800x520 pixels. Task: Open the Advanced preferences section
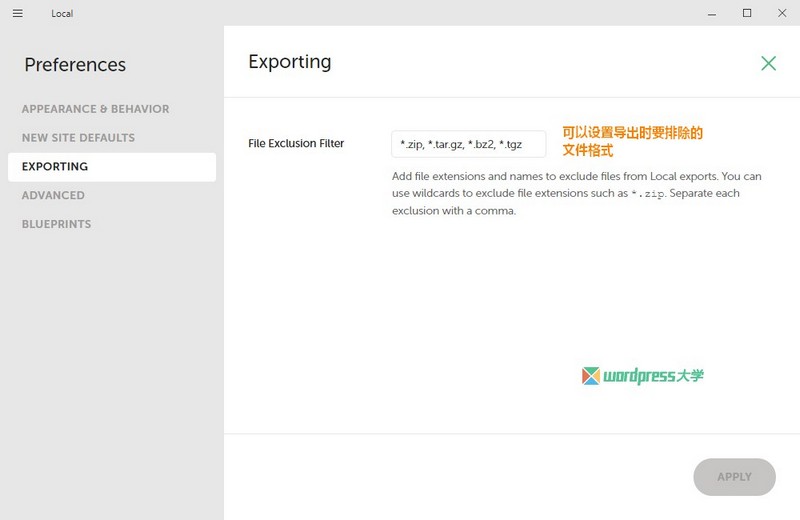pos(53,195)
